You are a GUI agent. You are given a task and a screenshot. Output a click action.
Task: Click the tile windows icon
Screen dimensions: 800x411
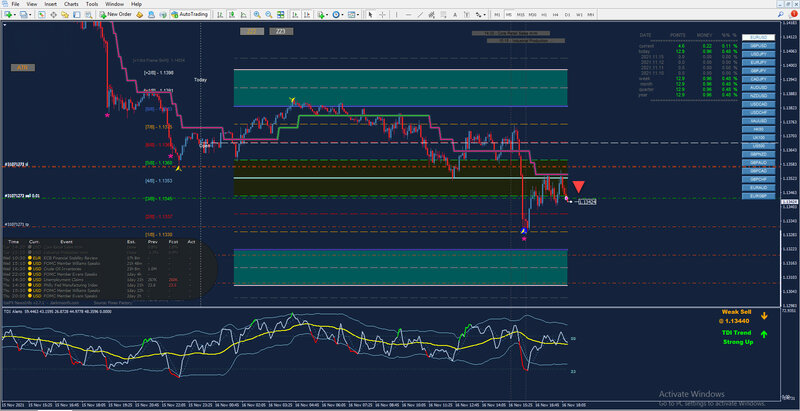(281, 14)
